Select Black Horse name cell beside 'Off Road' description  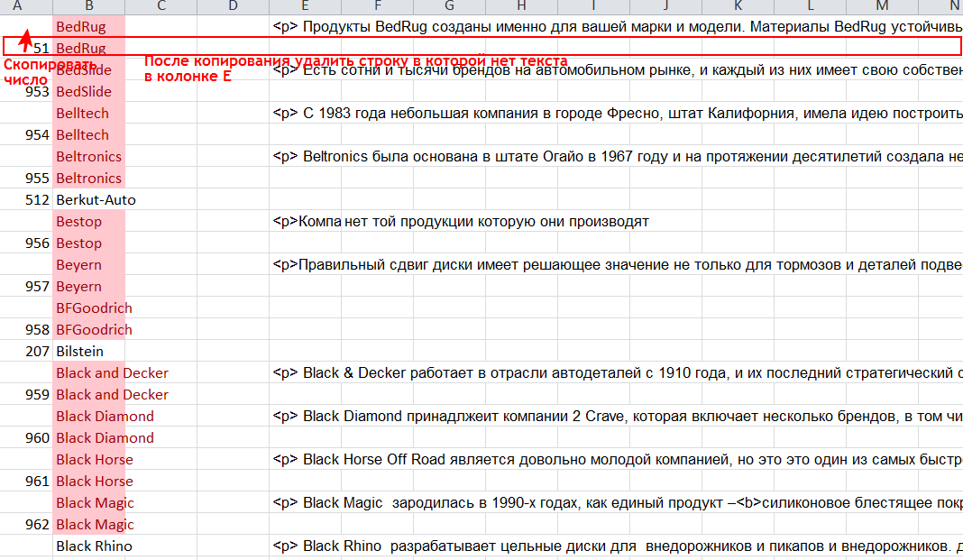tap(89, 459)
